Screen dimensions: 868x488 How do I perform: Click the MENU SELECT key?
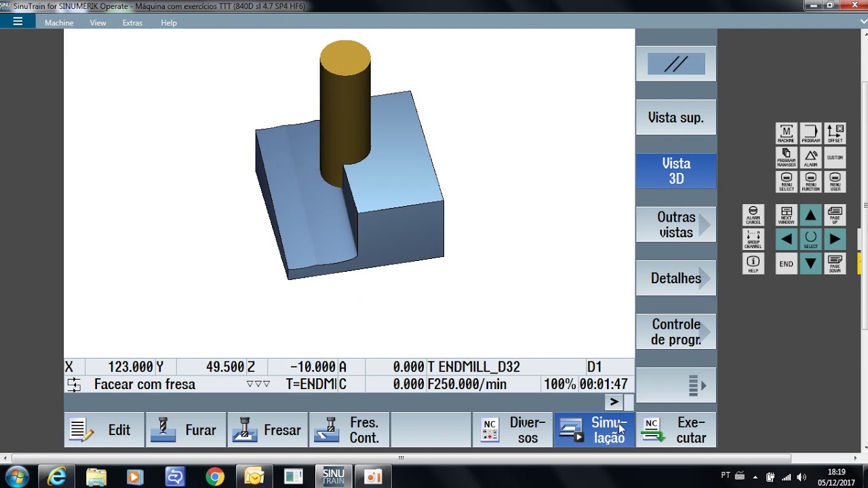click(786, 182)
